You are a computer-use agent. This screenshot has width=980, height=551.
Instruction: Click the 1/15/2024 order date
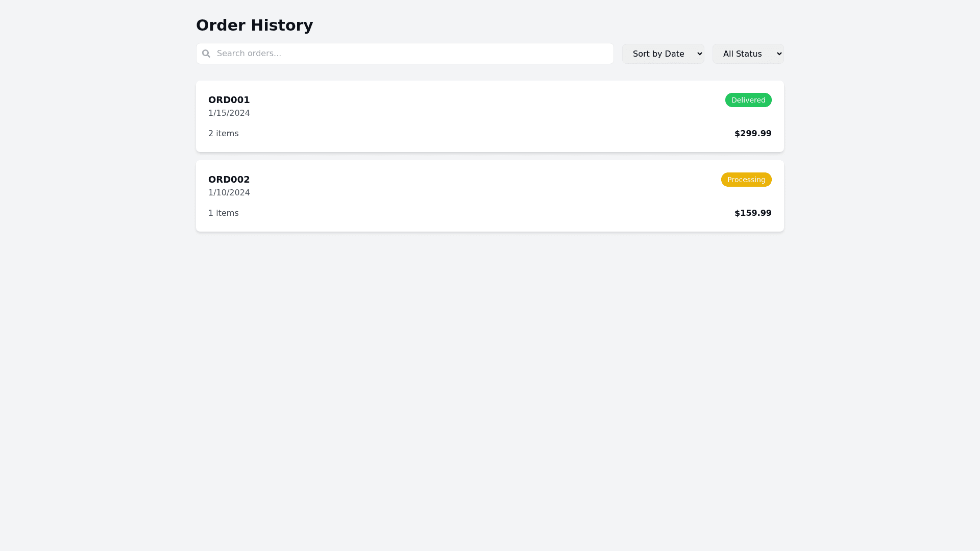click(229, 113)
